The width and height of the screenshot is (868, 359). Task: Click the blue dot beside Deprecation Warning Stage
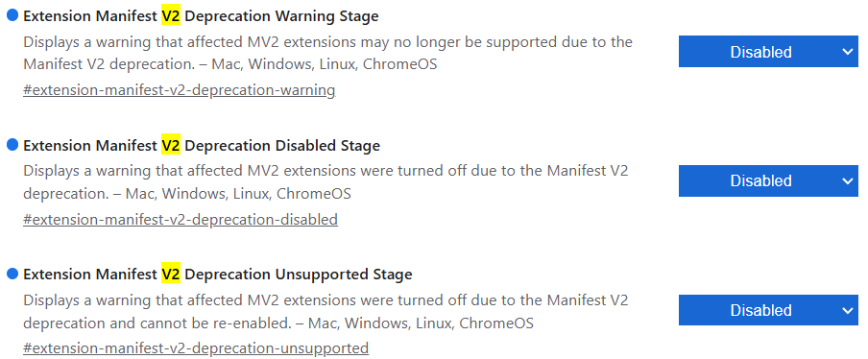pos(12,15)
